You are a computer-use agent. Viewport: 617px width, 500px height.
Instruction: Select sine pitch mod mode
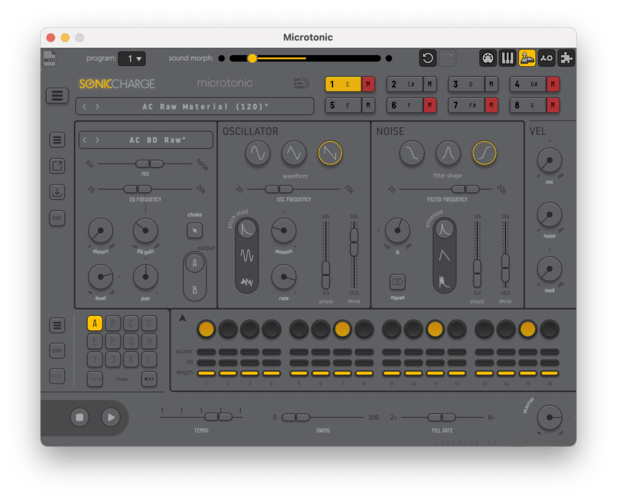(247, 255)
